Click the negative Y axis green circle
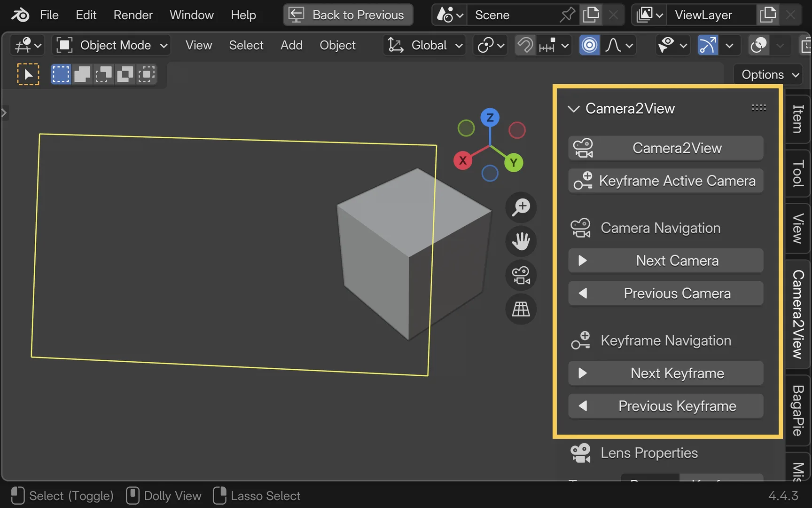The width and height of the screenshot is (812, 508). pos(466,128)
